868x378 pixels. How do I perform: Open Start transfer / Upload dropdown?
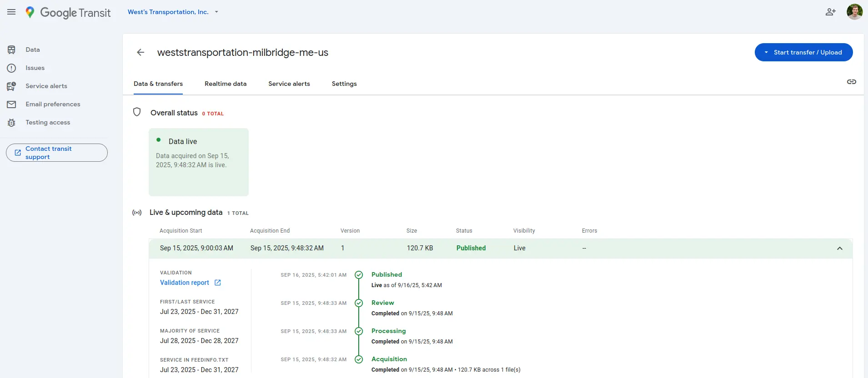[x=803, y=52]
